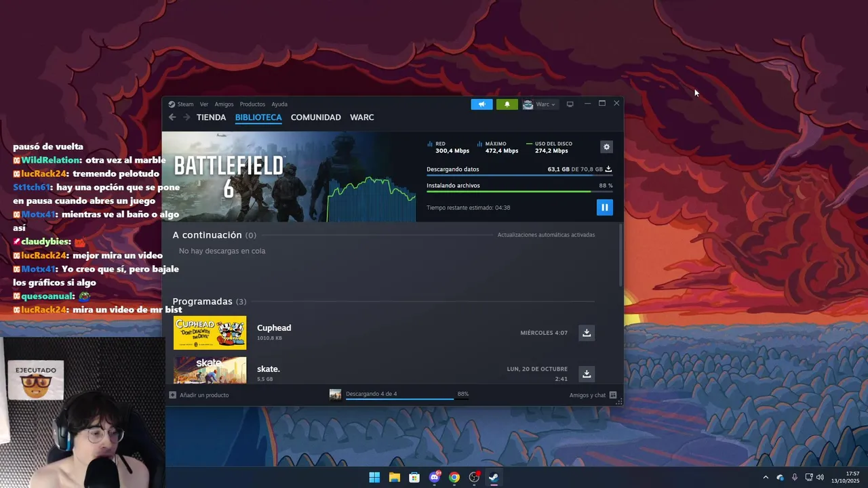Open the skate. game thumbnail

[x=210, y=370]
